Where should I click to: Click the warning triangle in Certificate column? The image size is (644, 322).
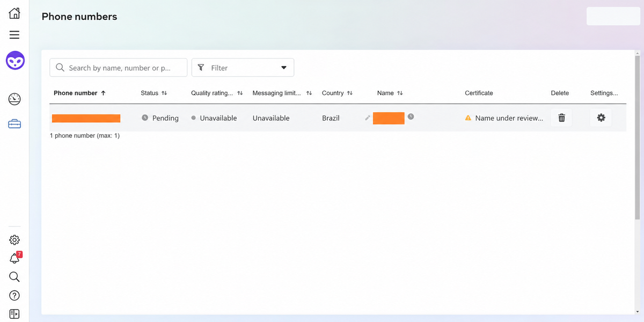[x=468, y=118]
